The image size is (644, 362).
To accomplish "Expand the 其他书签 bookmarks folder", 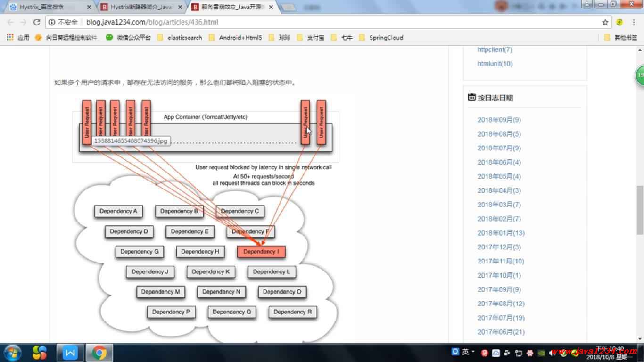I will tap(621, 38).
